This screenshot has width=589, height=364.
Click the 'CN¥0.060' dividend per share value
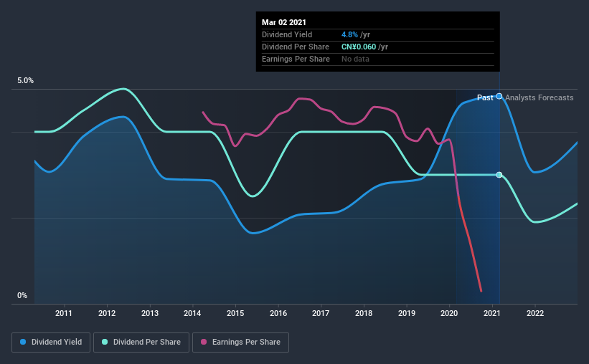tap(359, 47)
